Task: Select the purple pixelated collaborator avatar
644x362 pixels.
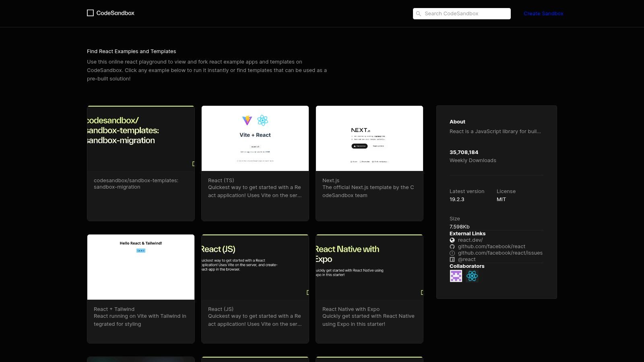Action: (456, 276)
